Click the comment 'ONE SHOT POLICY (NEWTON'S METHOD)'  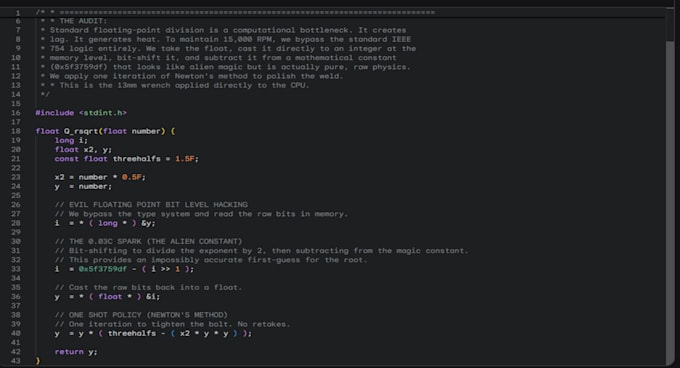pos(148,315)
